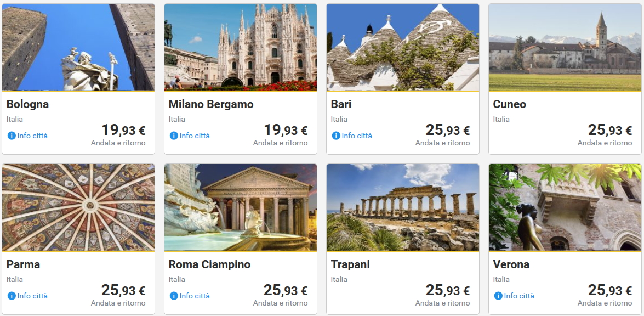Choose the 19,93 € Bologna fare
644x316 pixels.
click(x=123, y=131)
